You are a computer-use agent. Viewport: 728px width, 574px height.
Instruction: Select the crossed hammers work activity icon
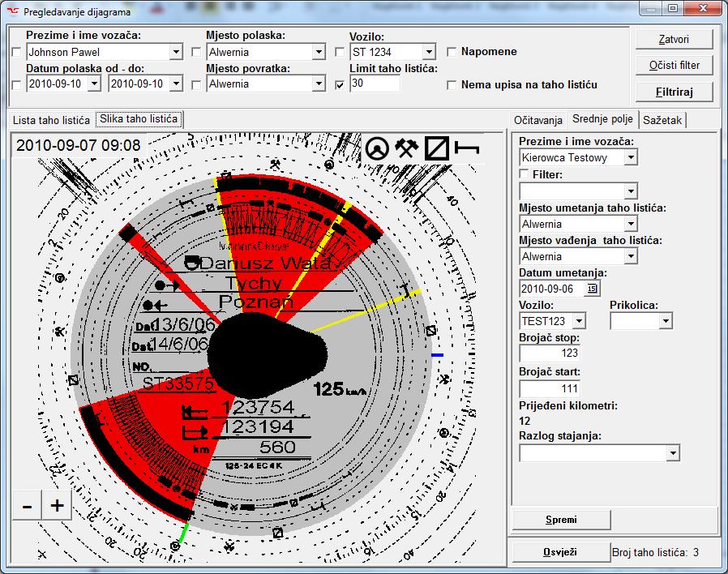click(x=407, y=148)
